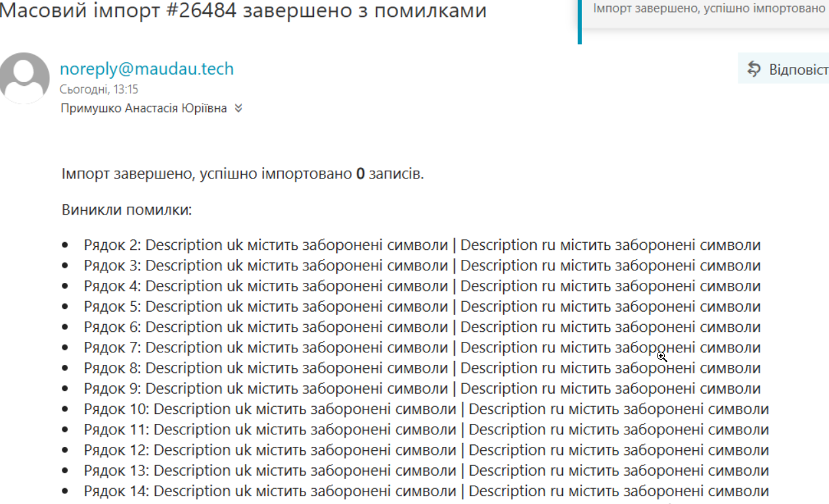Select recipient name Примушко Анастасія Юріївна

[x=144, y=109]
